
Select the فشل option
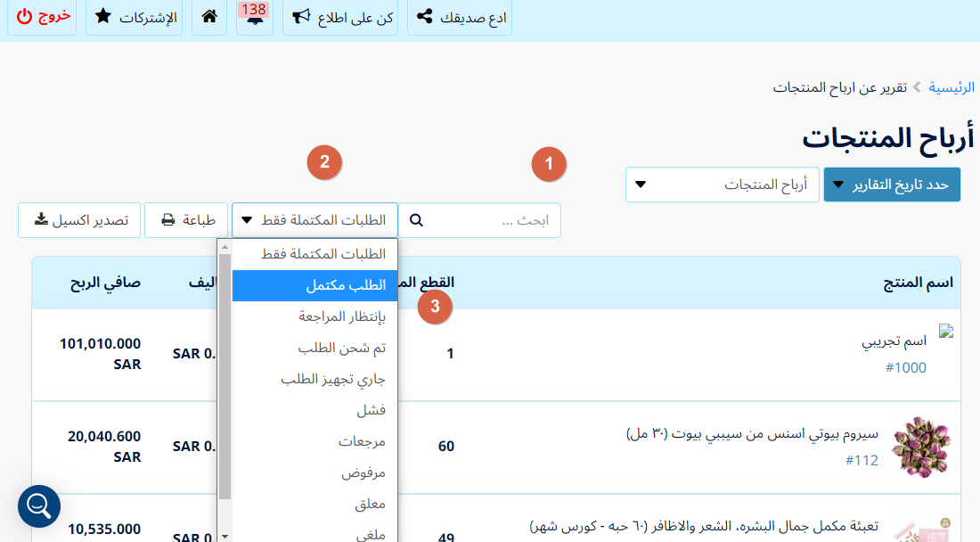(x=315, y=410)
